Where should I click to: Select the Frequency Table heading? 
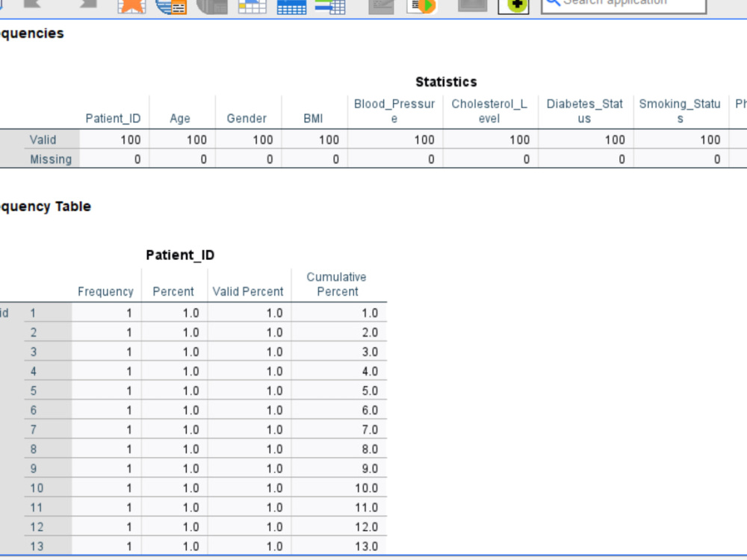pos(46,207)
